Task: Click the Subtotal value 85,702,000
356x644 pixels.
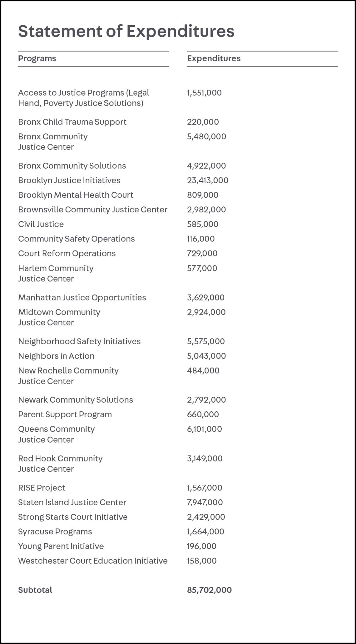Action: (210, 590)
